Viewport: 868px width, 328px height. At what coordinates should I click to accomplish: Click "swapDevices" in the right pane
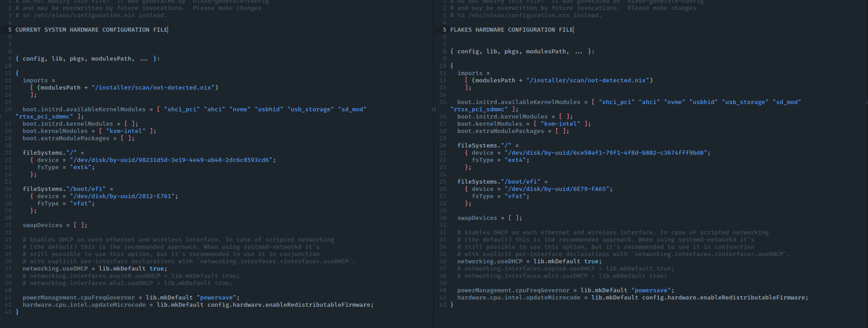tap(477, 218)
